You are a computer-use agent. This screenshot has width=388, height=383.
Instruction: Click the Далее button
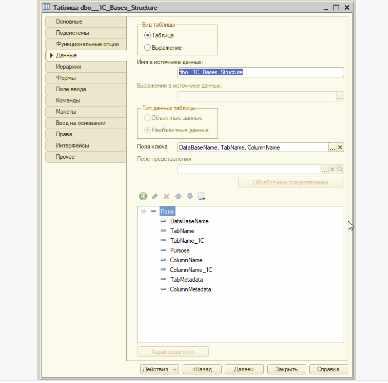244,369
